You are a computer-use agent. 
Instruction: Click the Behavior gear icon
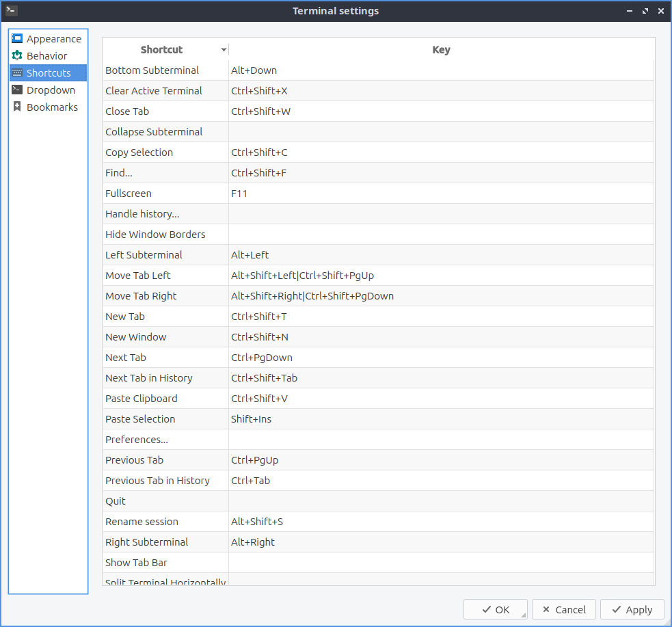(17, 56)
